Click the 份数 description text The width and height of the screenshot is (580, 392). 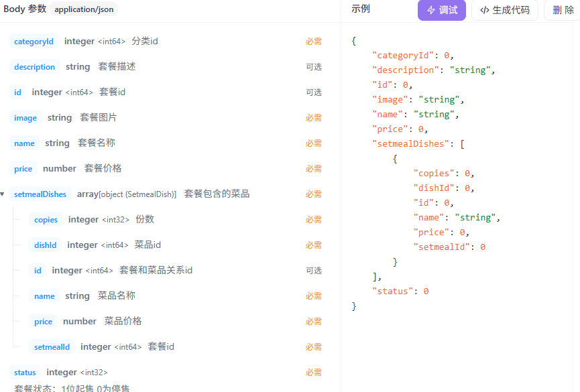[145, 219]
